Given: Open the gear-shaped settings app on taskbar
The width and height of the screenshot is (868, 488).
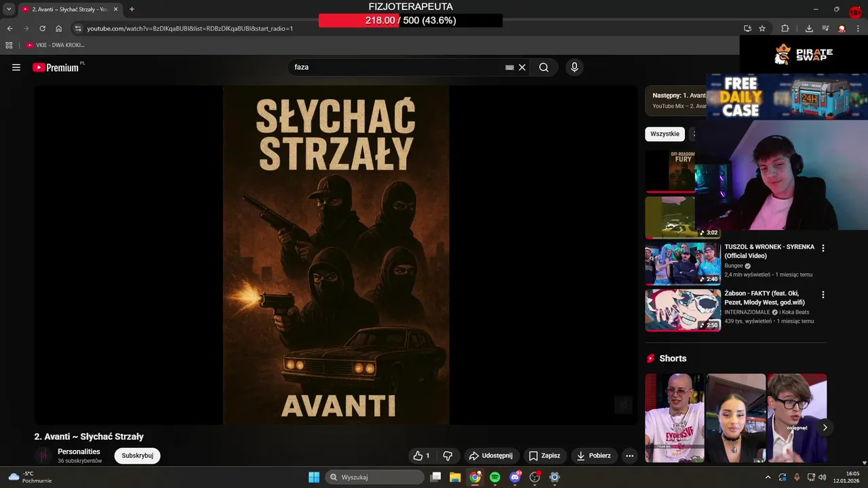Looking at the screenshot, I should pyautogui.click(x=554, y=477).
